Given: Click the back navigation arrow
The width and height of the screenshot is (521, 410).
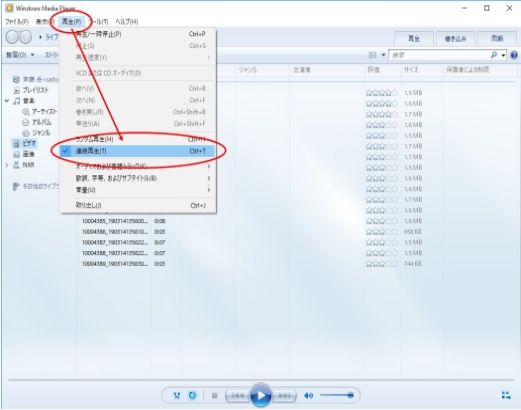Looking at the screenshot, I should click(12, 37).
